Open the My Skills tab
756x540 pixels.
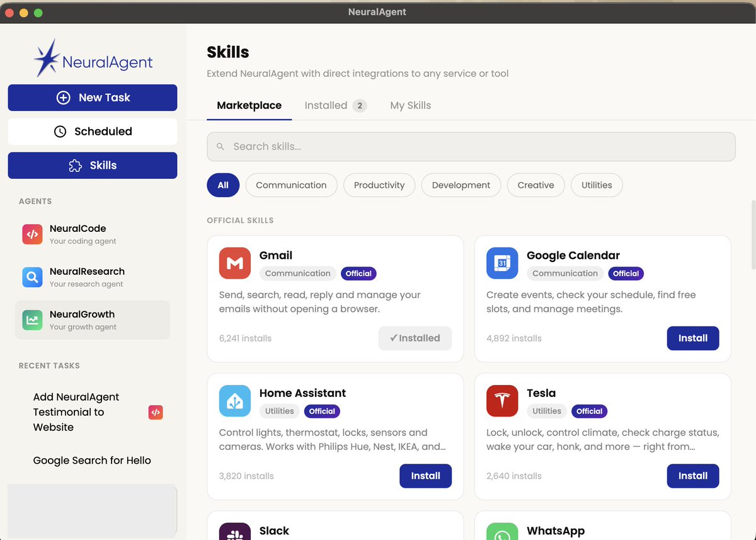[x=410, y=105]
